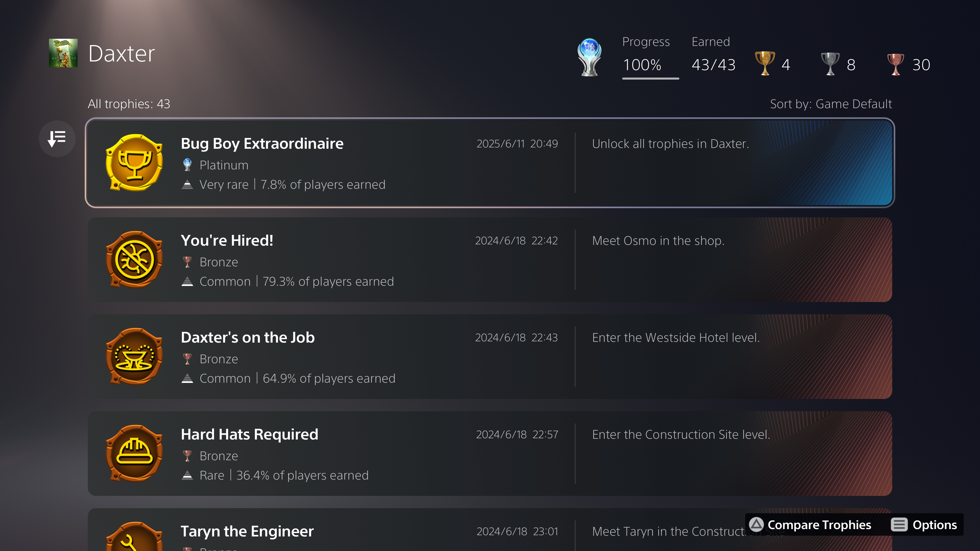The width and height of the screenshot is (980, 551).
Task: Click the You're Hired! bug badge icon
Action: click(134, 260)
